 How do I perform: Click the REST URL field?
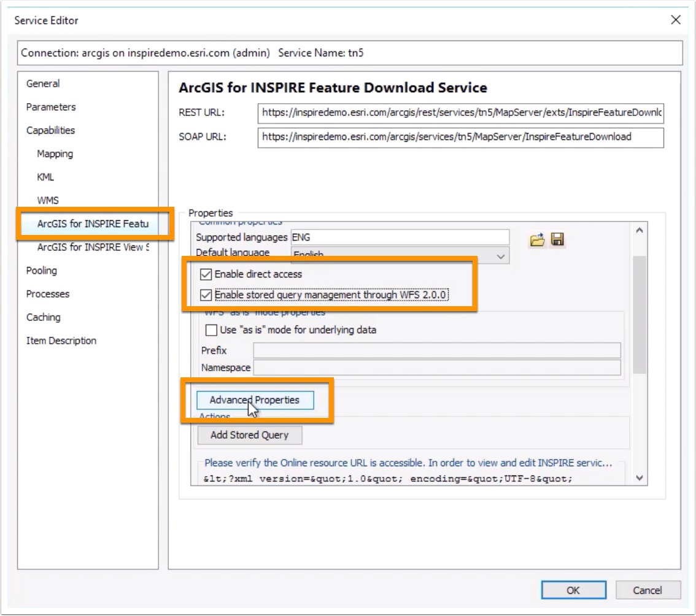460,113
